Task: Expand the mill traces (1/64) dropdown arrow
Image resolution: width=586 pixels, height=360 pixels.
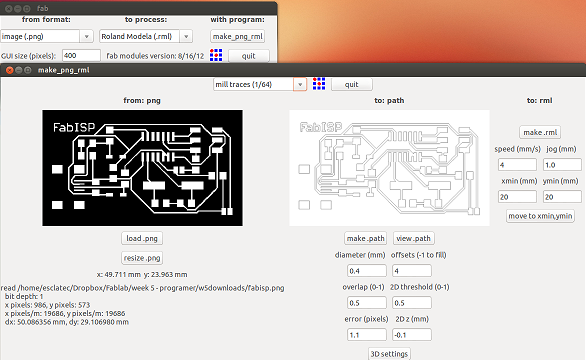Action: click(x=300, y=84)
